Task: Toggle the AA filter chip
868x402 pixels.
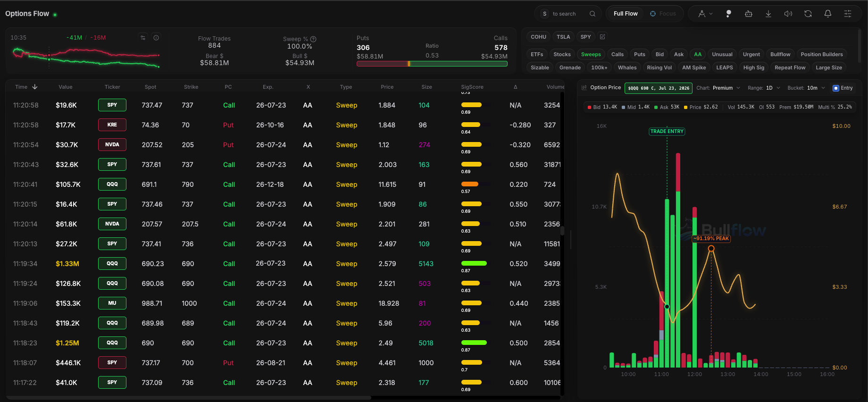Action: point(698,54)
